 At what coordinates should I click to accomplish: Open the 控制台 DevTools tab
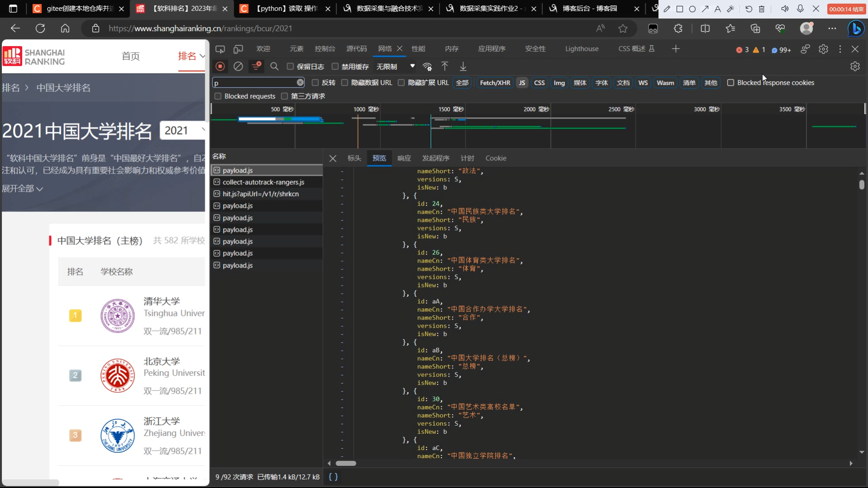point(325,49)
